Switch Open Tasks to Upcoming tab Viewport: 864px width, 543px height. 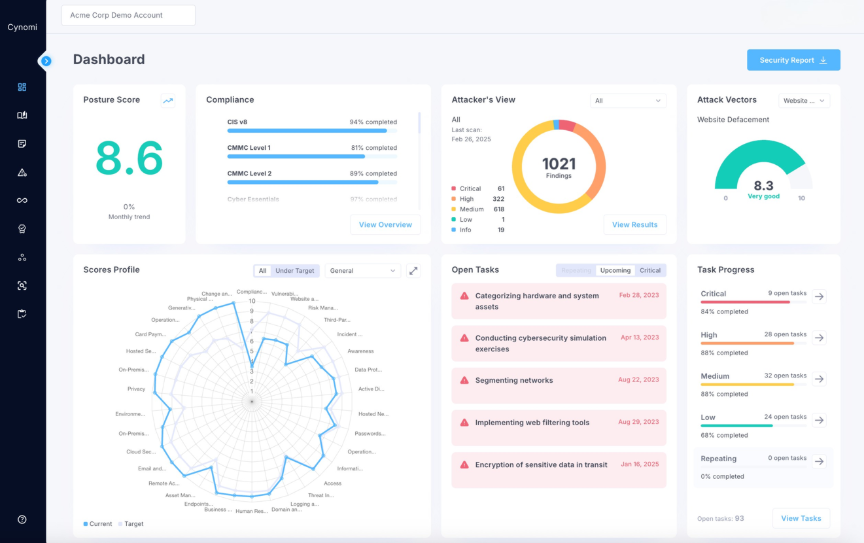coord(614,270)
